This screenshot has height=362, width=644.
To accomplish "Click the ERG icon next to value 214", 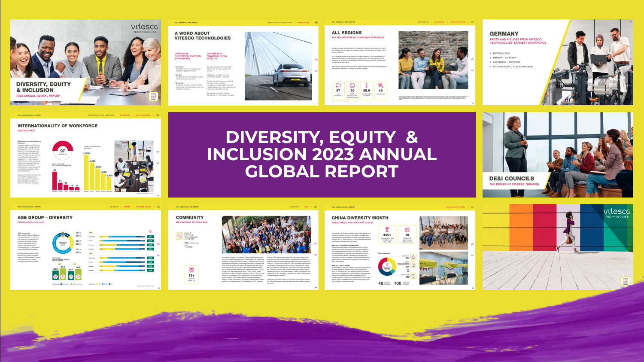I will tap(413, 257).
